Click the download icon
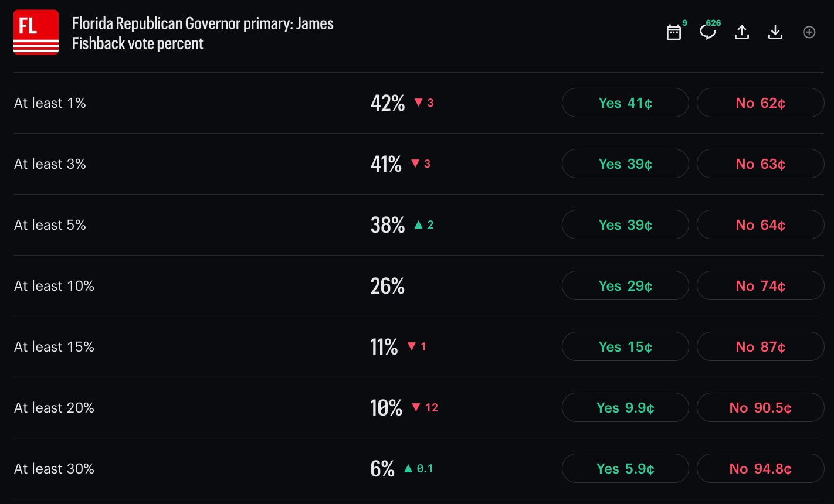The image size is (834, 504). tap(775, 32)
